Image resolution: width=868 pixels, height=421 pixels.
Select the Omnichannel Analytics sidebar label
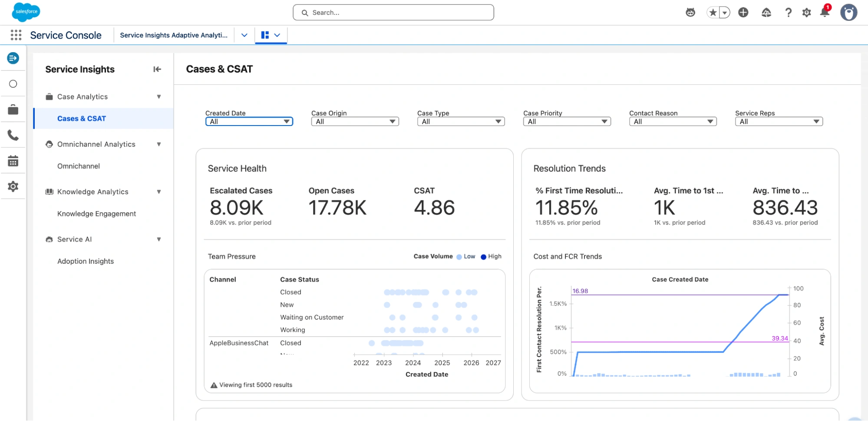pos(96,144)
